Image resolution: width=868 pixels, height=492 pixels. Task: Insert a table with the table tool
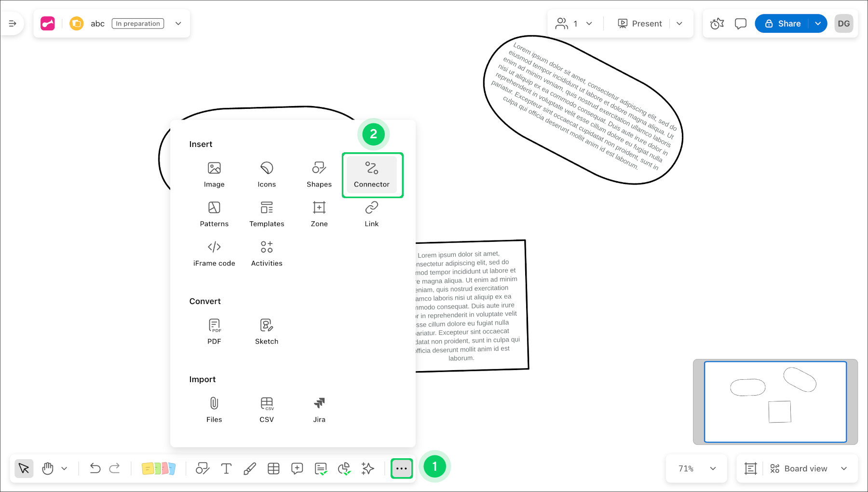click(273, 468)
